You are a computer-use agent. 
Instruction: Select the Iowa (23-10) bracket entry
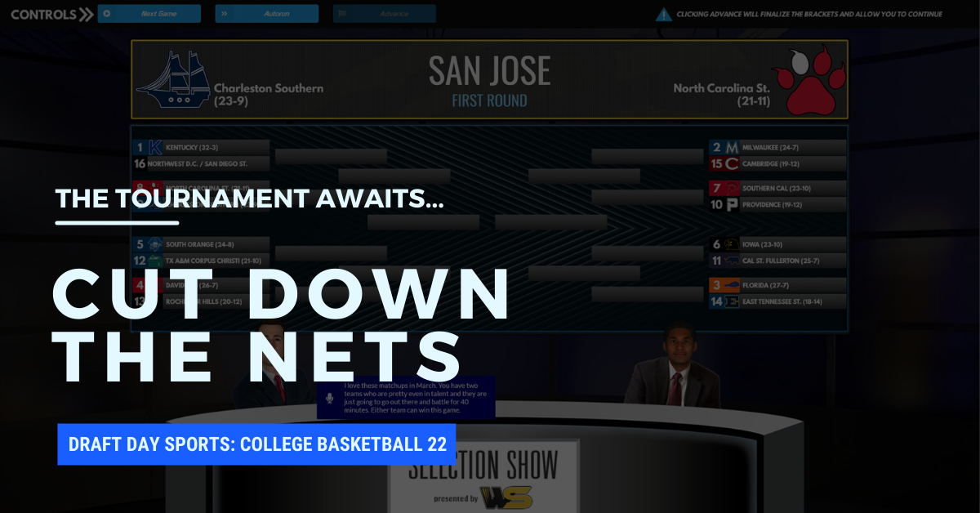point(777,244)
